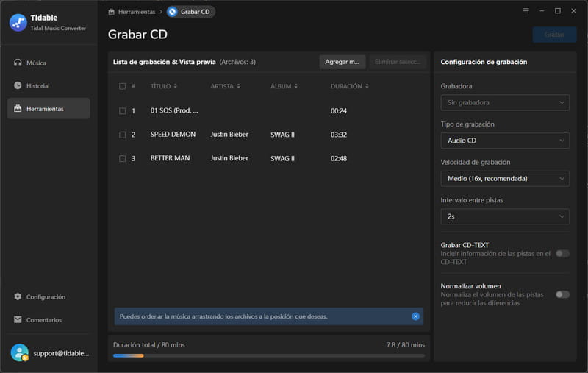Screen dimensions: 588x373
Task: Click the Grabar burn button
Action: tap(554, 35)
